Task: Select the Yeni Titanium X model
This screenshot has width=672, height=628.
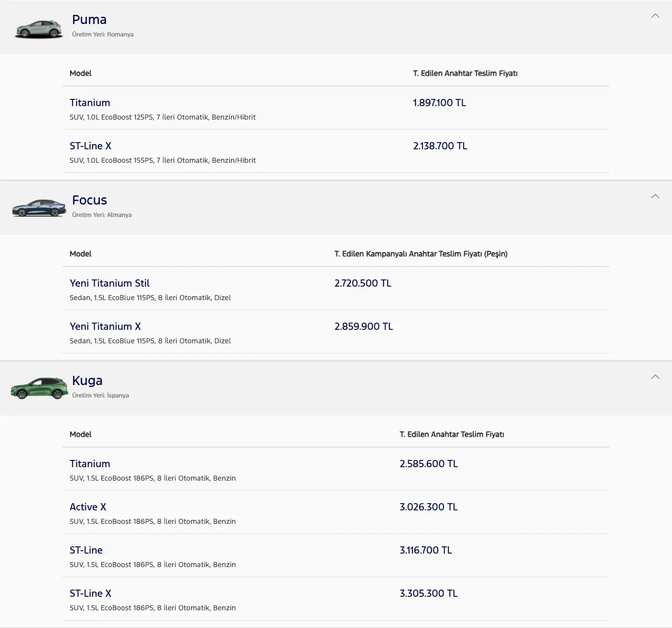Action: [105, 326]
